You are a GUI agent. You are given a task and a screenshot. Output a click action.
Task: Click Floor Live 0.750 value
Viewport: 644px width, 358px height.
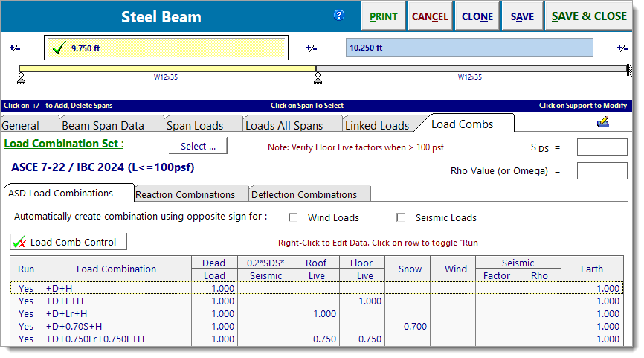pos(370,339)
